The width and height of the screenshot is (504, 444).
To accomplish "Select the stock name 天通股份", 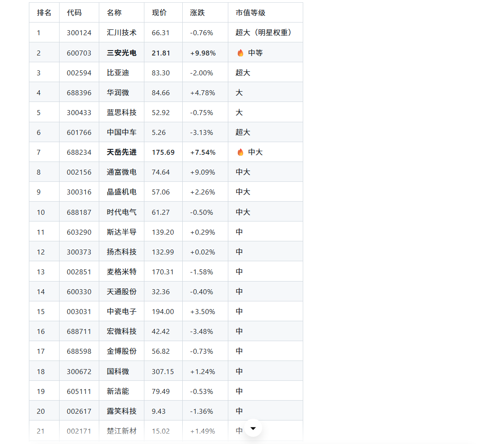I will (121, 292).
